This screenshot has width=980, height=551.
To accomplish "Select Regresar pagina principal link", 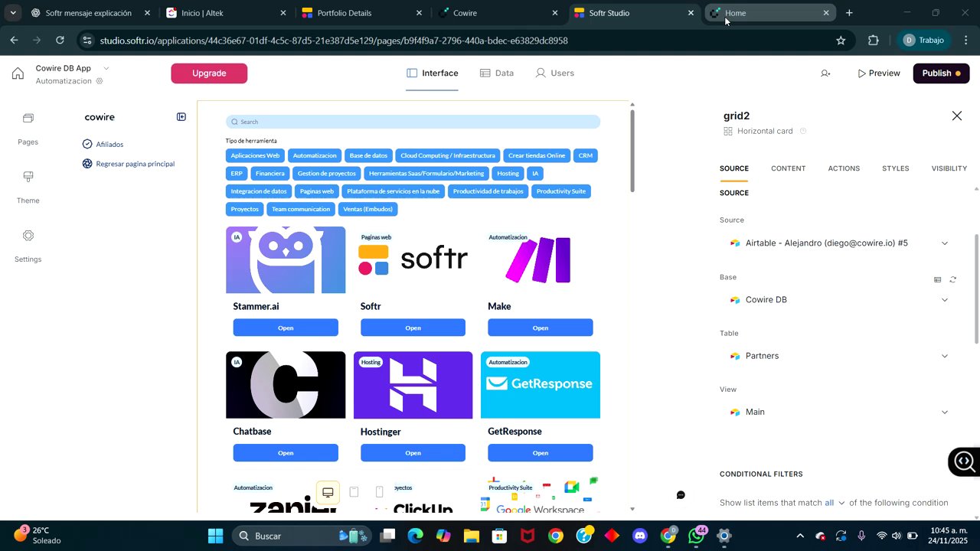I will coord(129,164).
